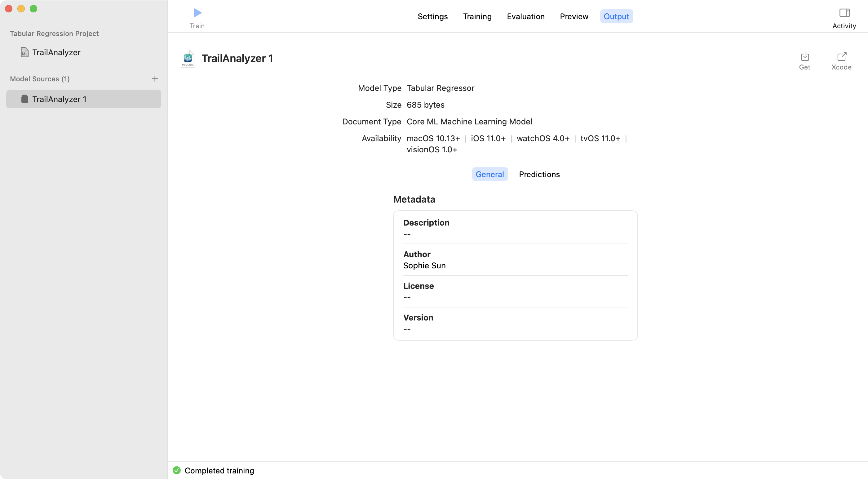Switch to the Training tab
The width and height of the screenshot is (868, 479).
pos(477,16)
